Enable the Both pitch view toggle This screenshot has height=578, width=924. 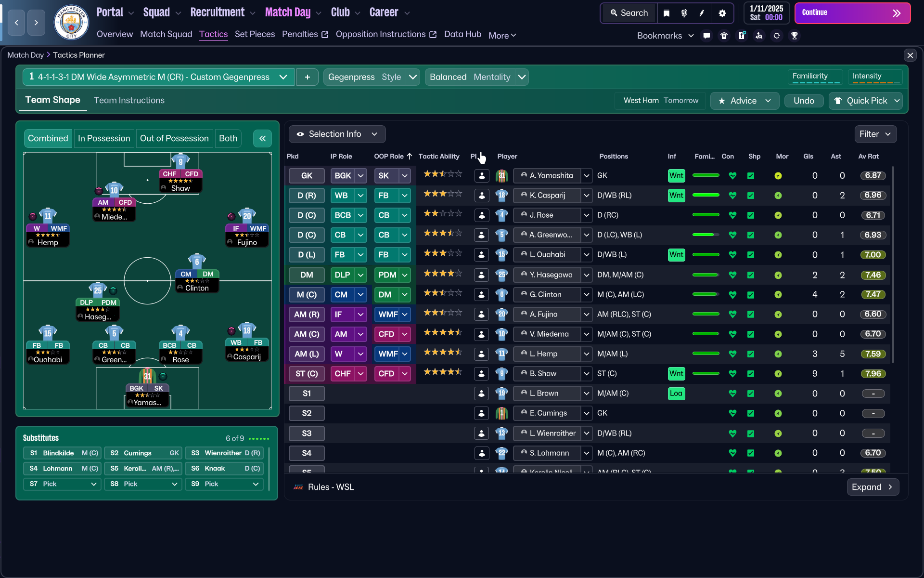pyautogui.click(x=228, y=138)
